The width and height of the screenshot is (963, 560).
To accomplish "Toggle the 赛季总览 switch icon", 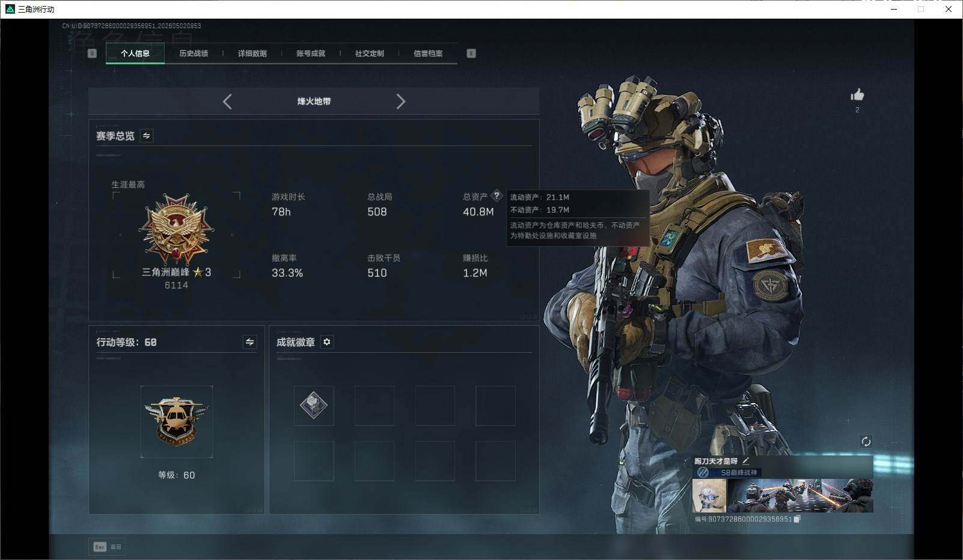I will (x=146, y=136).
